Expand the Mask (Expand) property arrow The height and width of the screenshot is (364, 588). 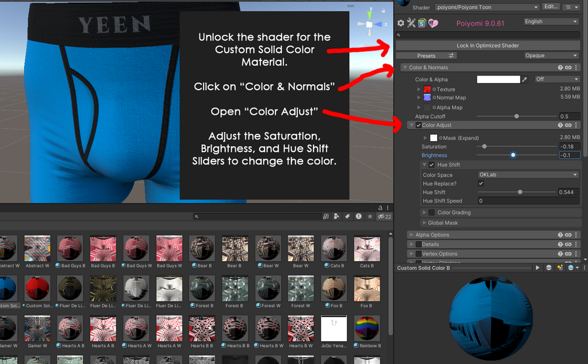point(425,138)
